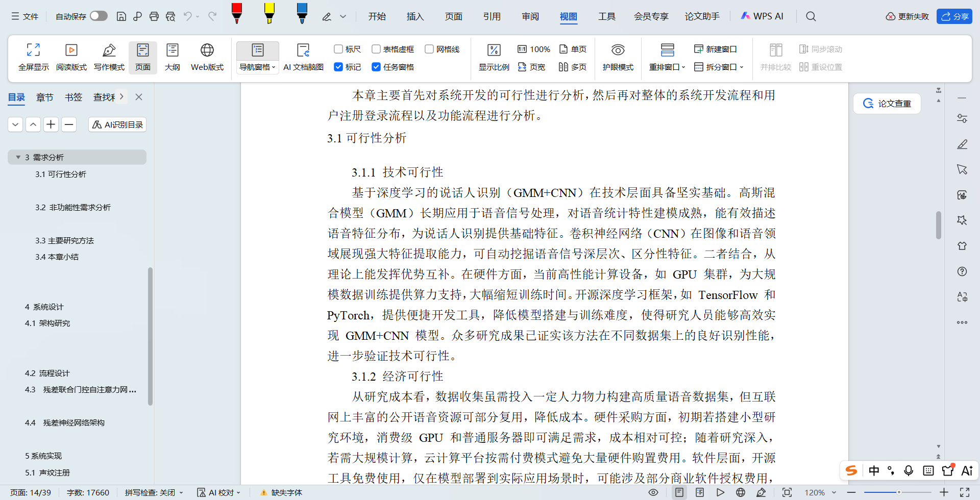
Task: Switch to Web layout view
Action: click(207, 57)
